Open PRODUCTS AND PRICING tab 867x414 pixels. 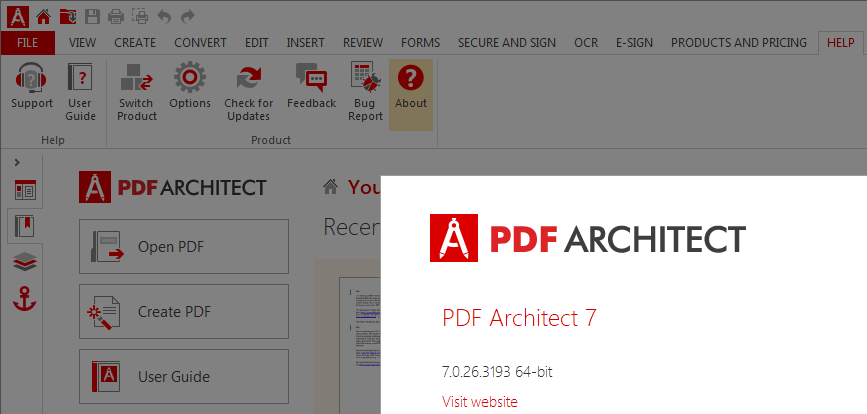click(x=739, y=43)
